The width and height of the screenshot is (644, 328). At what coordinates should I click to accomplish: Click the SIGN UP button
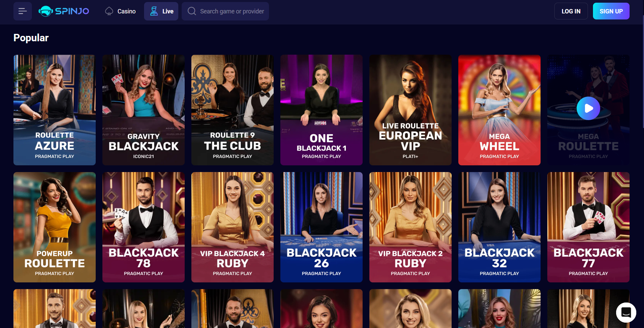[611, 11]
